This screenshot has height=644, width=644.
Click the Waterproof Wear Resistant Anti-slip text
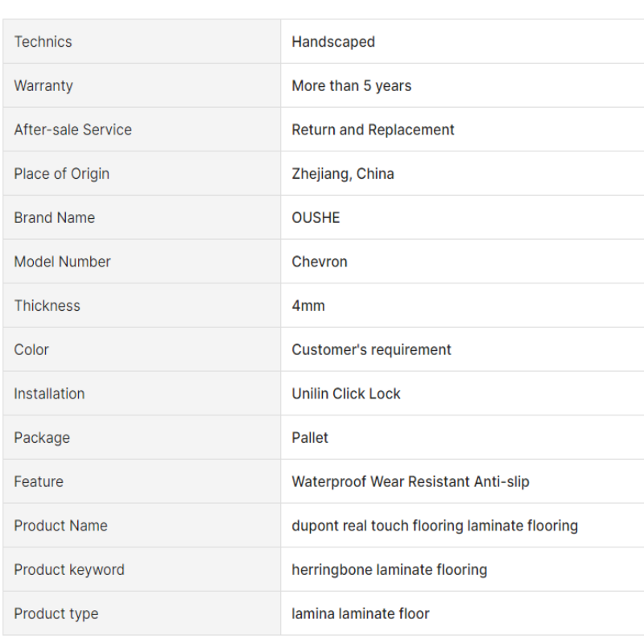click(x=411, y=481)
